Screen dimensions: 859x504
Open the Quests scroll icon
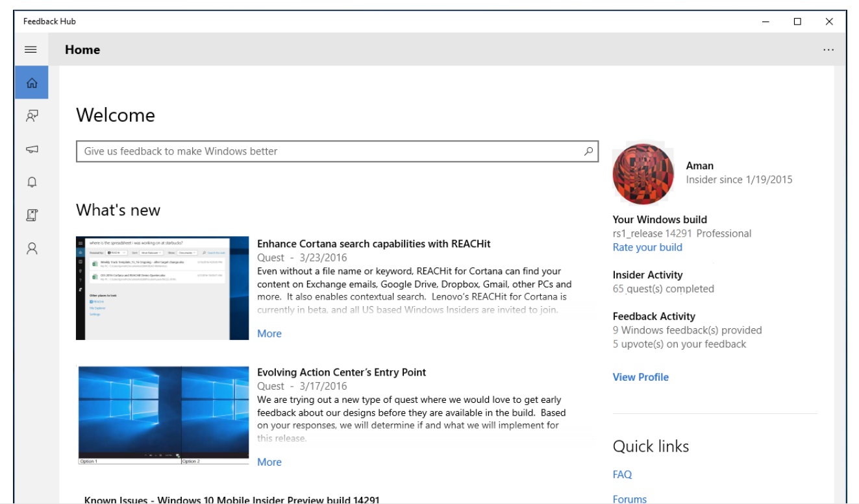(x=31, y=215)
